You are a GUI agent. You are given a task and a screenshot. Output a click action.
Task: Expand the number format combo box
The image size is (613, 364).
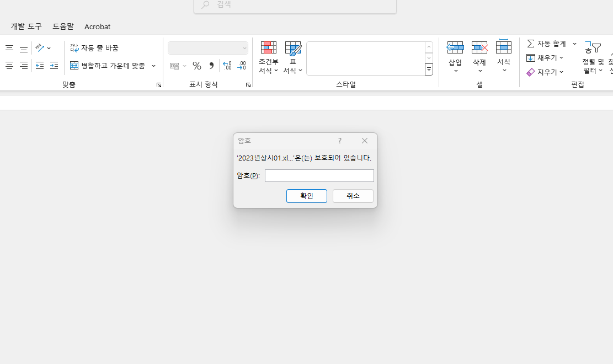click(x=244, y=49)
